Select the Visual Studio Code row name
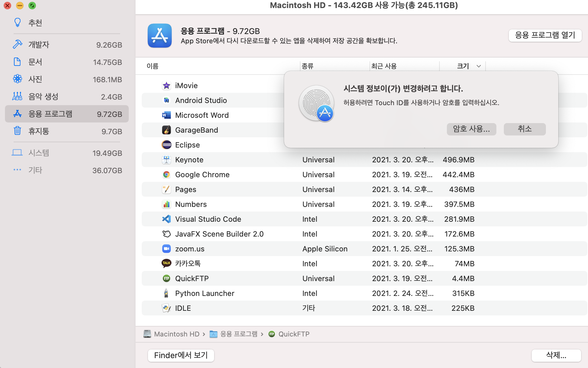Screen dimensions: 588x368 coord(208,219)
